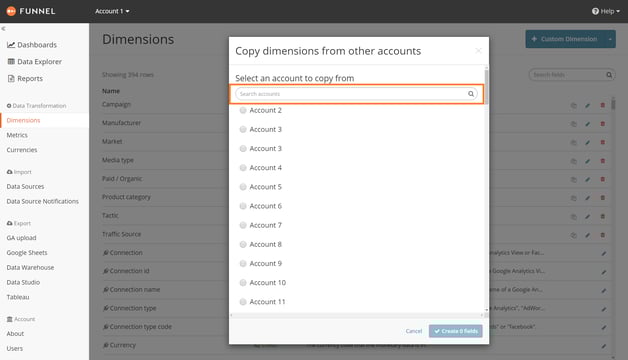Viewport: 628px width, 360px height.
Task: Select the Account 2 radio button
Action: tap(243, 110)
